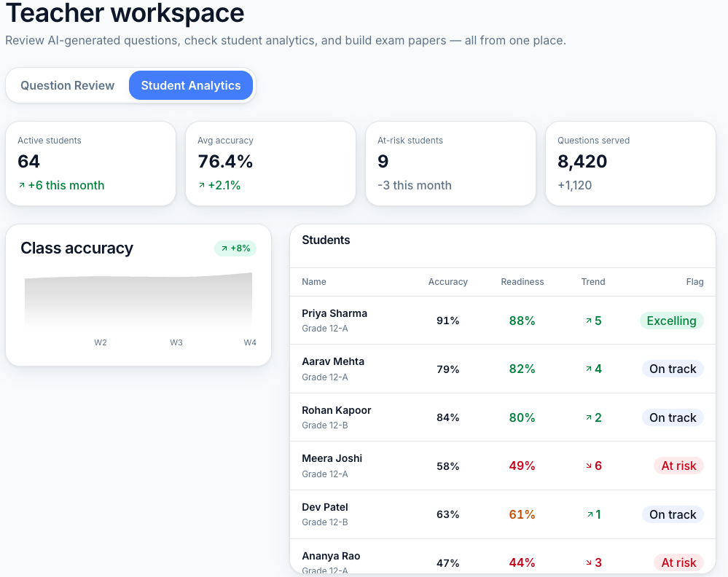This screenshot has height=577, width=728.
Task: Click the 76.4% average accuracy value
Action: pyautogui.click(x=225, y=162)
